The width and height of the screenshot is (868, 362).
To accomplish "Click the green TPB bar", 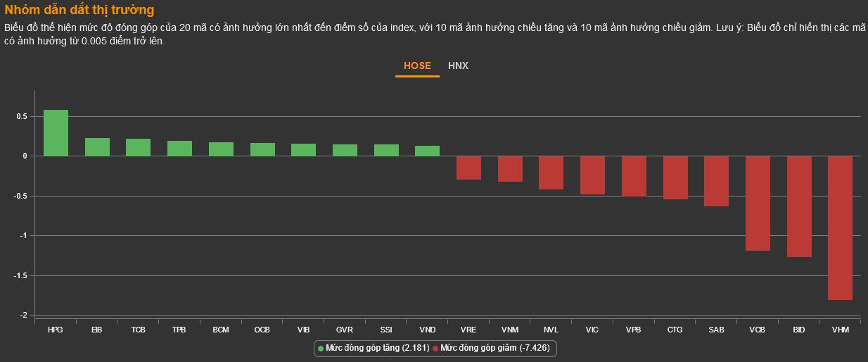I will click(179, 149).
